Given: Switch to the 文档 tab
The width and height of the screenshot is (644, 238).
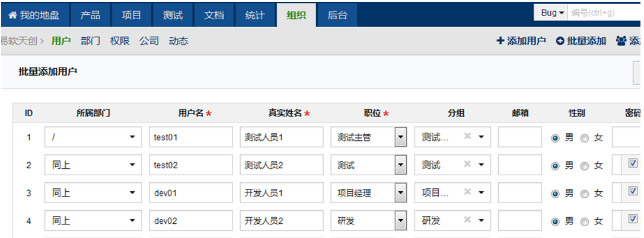Looking at the screenshot, I should click(x=214, y=15).
